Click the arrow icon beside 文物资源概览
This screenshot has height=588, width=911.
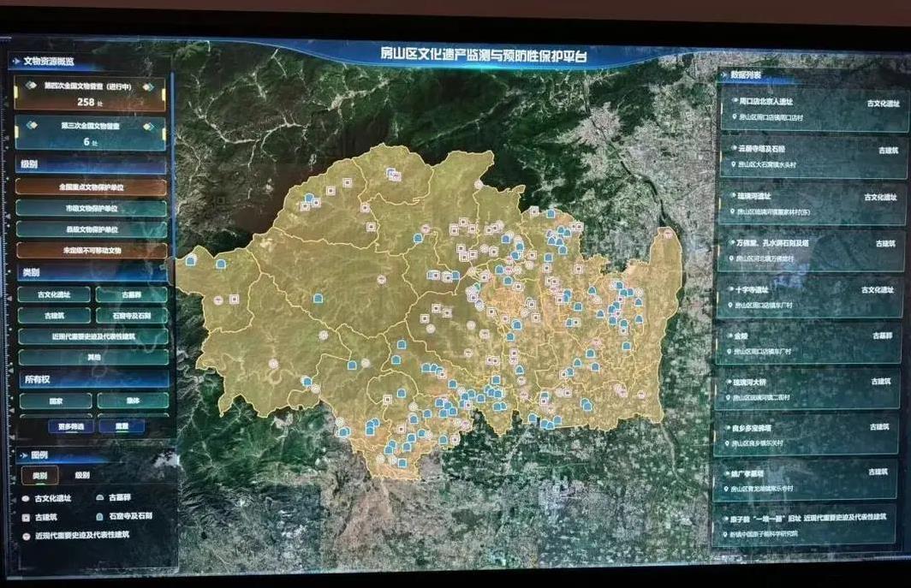click(x=15, y=62)
